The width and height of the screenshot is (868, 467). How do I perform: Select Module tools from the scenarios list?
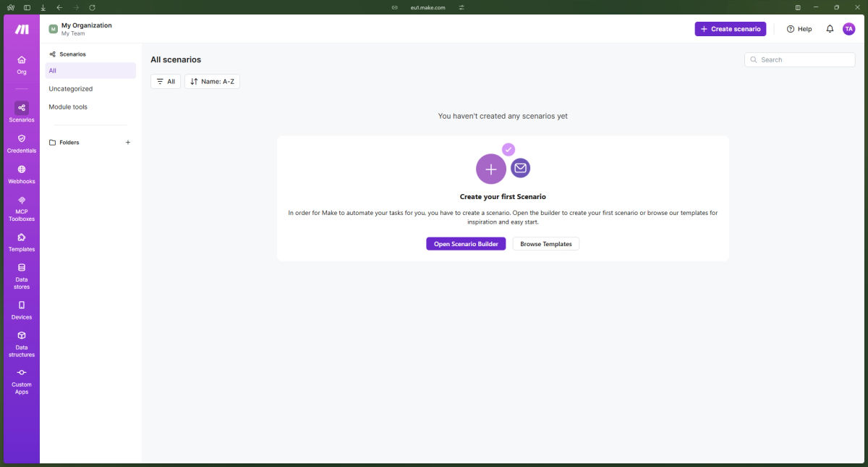67,106
